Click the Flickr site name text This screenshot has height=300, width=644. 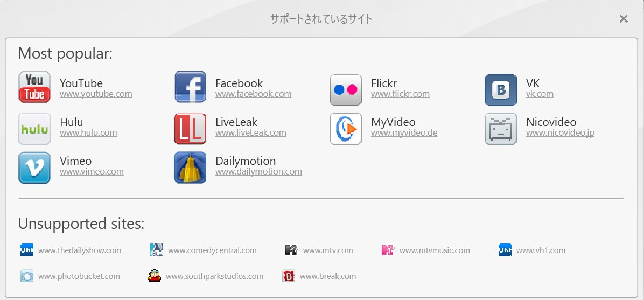tap(384, 83)
